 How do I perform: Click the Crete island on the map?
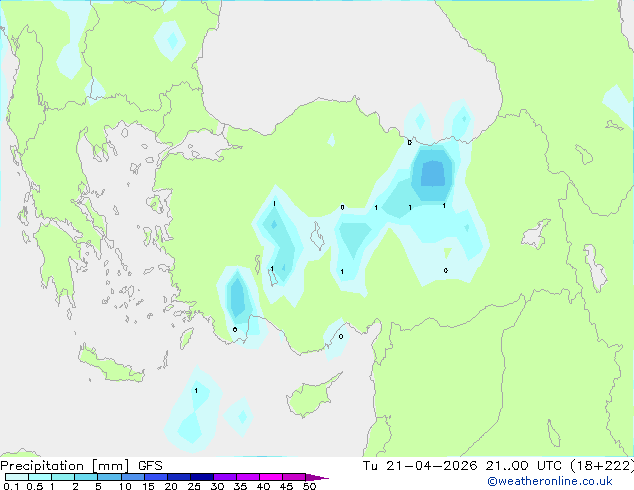coord(109,366)
